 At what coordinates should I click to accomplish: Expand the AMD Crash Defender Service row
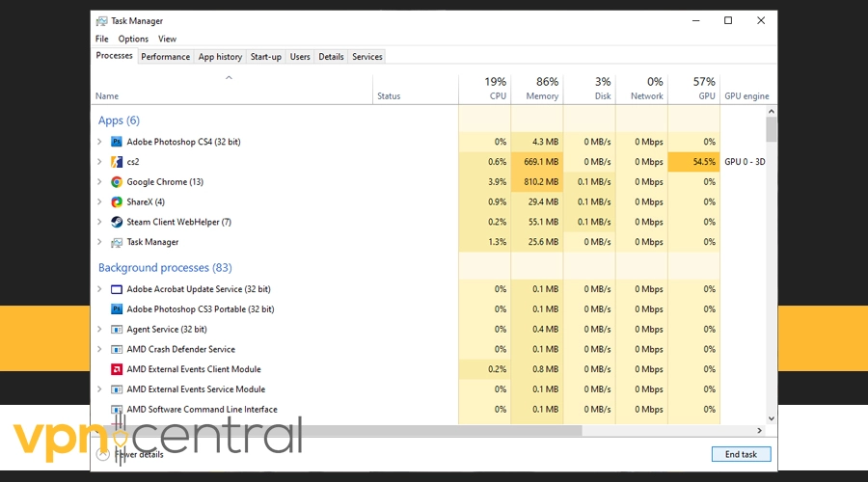[x=99, y=349]
